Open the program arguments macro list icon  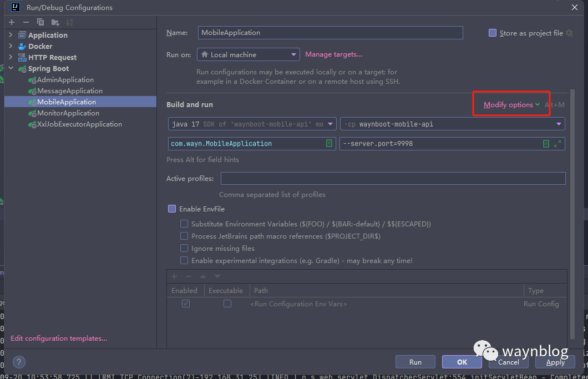click(546, 144)
